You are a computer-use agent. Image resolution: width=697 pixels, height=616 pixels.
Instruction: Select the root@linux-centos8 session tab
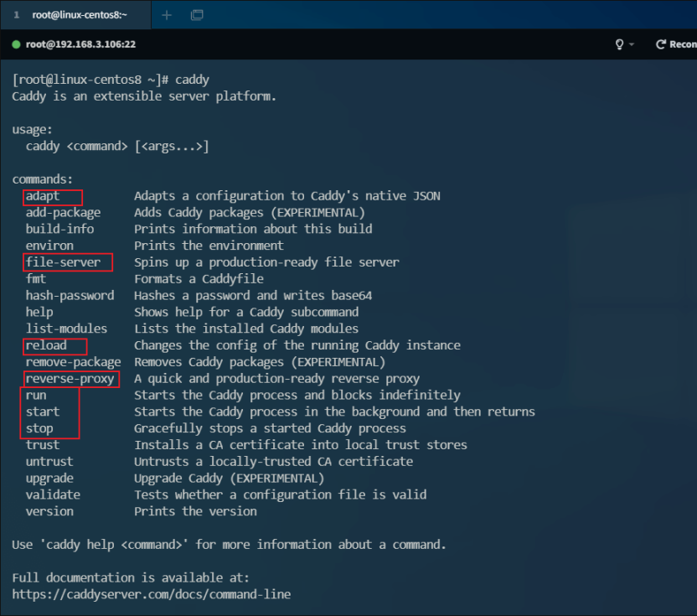coord(75,15)
